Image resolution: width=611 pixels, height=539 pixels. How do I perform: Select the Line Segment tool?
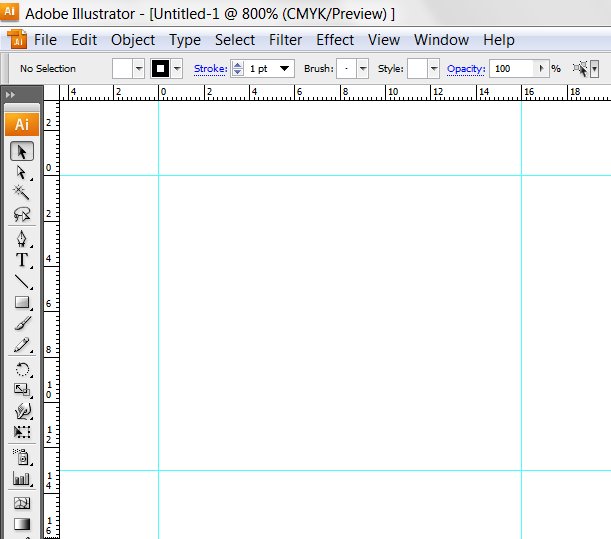click(22, 281)
